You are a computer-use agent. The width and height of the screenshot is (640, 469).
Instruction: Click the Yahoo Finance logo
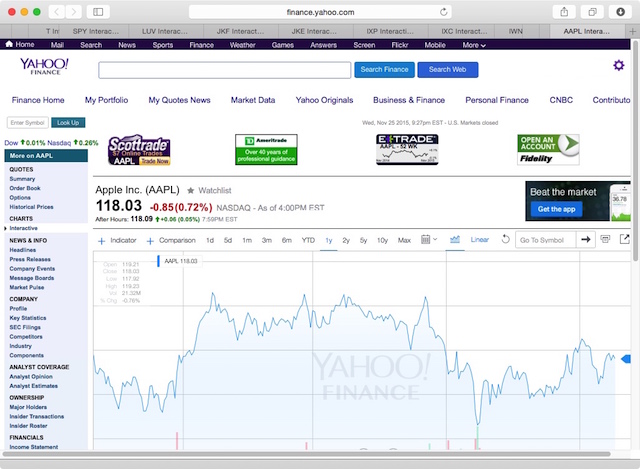[x=44, y=66]
